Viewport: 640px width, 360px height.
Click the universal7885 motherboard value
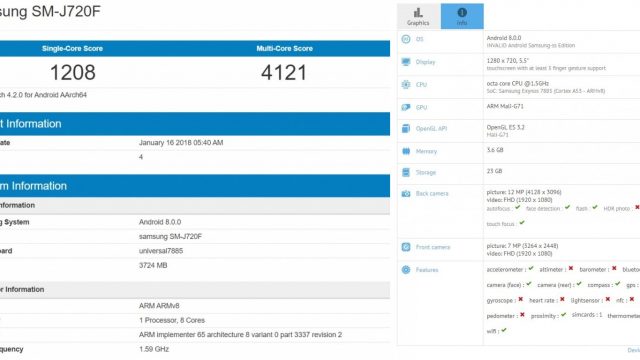click(x=161, y=251)
